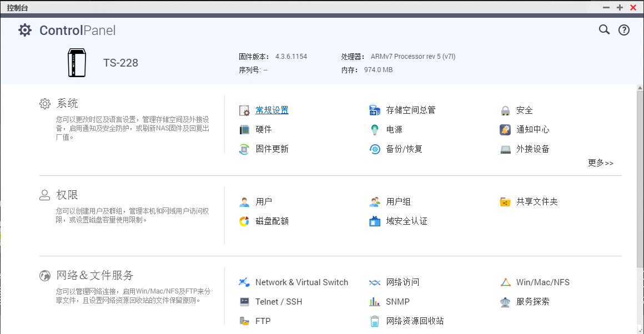Click 更多>> to show more system items
644x334 pixels.
click(x=601, y=163)
